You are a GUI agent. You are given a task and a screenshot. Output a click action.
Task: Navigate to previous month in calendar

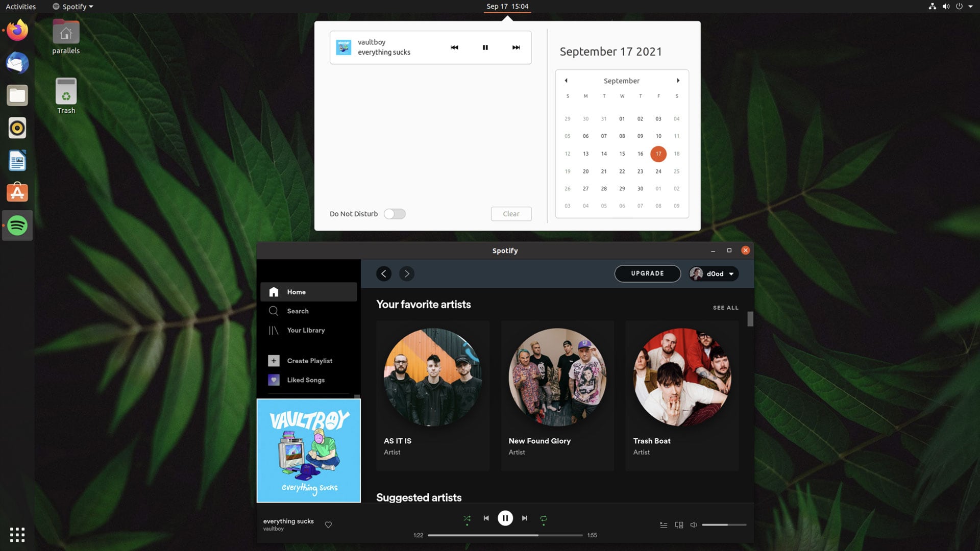click(x=566, y=80)
